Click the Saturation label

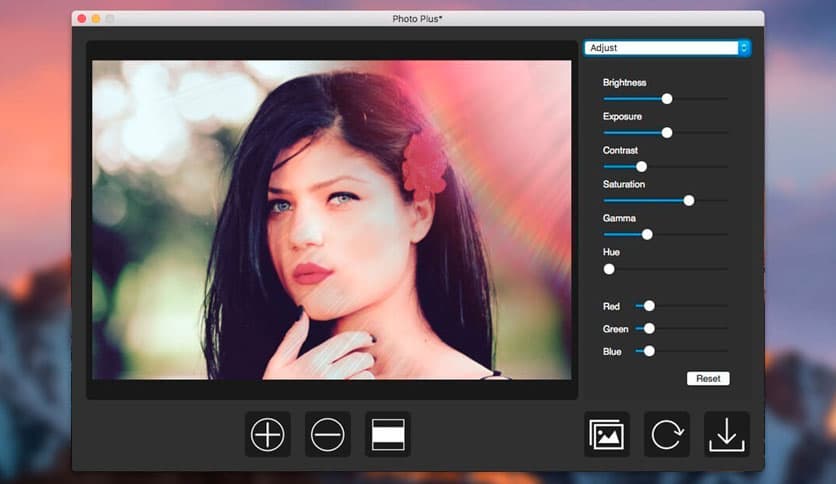pos(624,184)
